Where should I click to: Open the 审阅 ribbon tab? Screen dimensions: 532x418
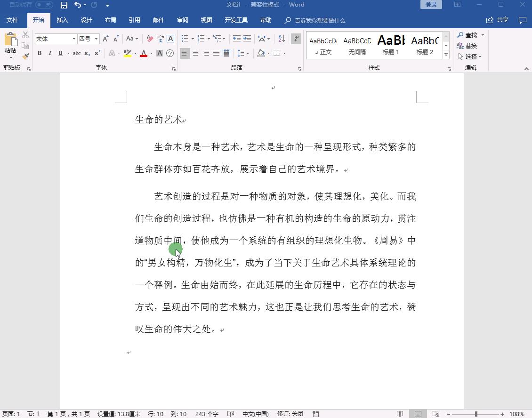tap(182, 20)
